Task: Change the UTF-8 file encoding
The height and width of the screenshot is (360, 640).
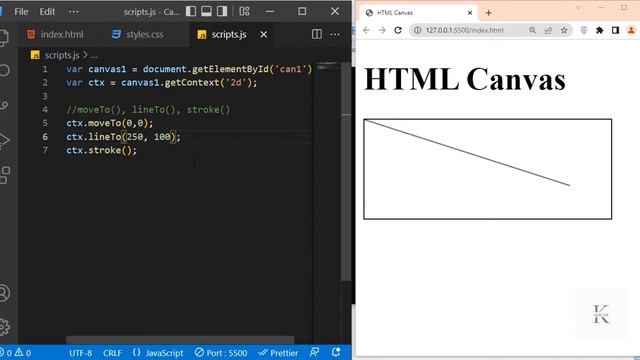Action: point(80,353)
